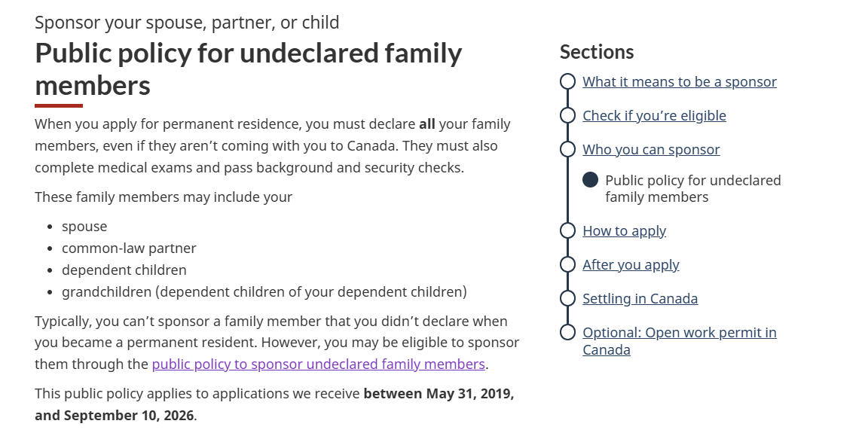868x439 pixels.
Task: Go to Check if you're eligible section
Action: 654,115
